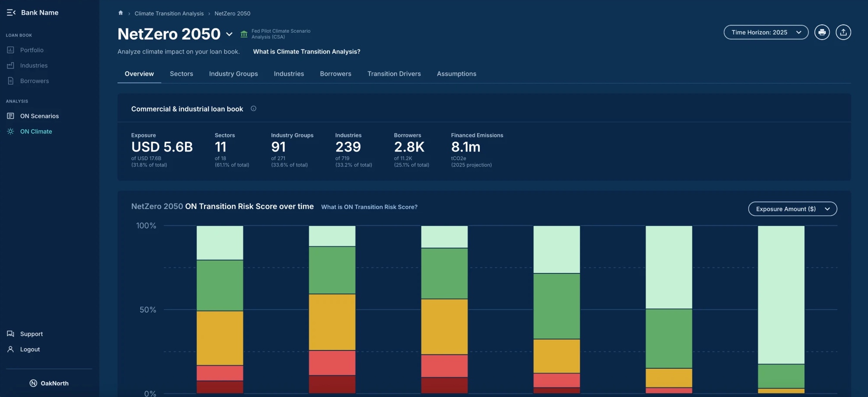Click the info icon beside loan book title
The width and height of the screenshot is (868, 397).
click(x=253, y=108)
